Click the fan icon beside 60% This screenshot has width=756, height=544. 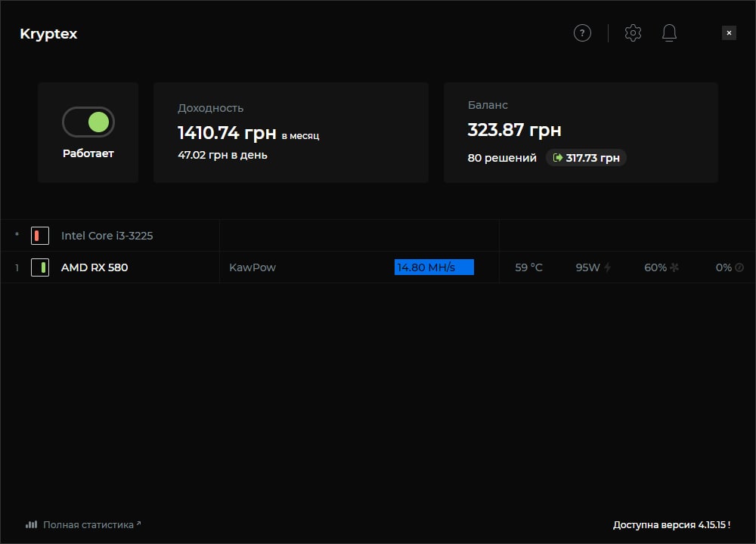(674, 267)
